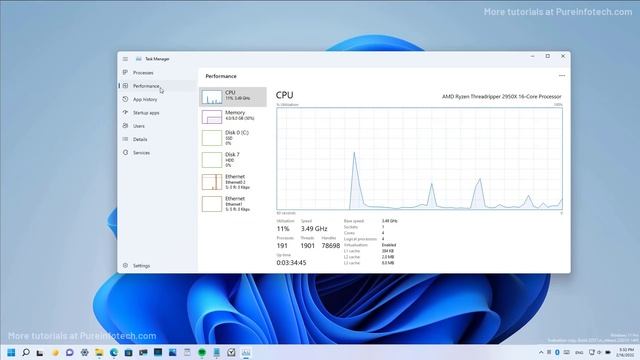Click the Performance page title
The width and height of the screenshot is (640, 360).
click(221, 76)
